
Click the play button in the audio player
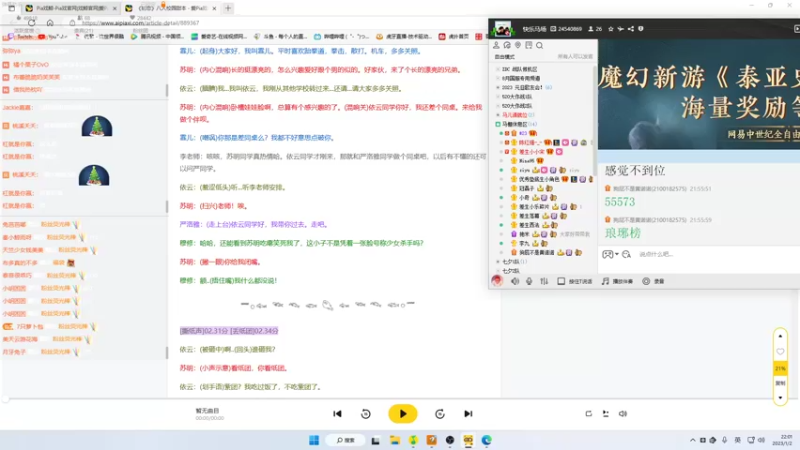403,414
